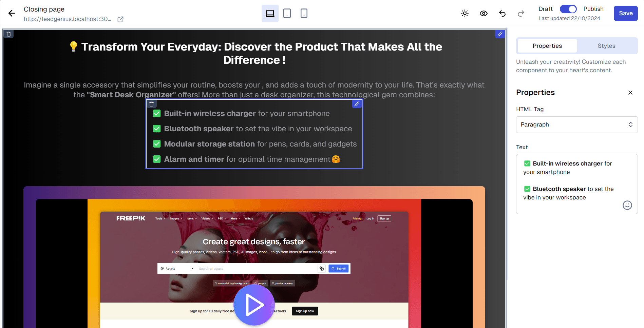The height and width of the screenshot is (328, 644).
Task: Open the page URL in a new tab
Action: pyautogui.click(x=120, y=19)
